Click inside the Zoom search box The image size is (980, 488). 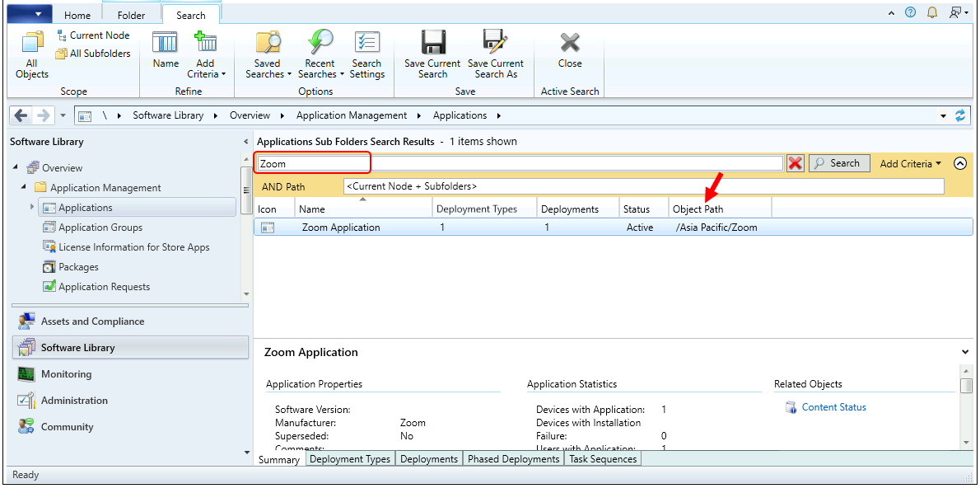click(x=312, y=163)
